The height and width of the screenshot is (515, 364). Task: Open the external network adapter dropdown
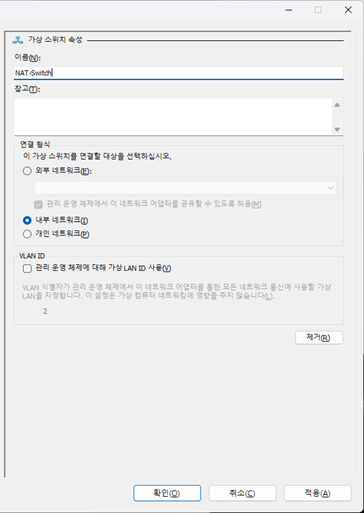coord(185,188)
